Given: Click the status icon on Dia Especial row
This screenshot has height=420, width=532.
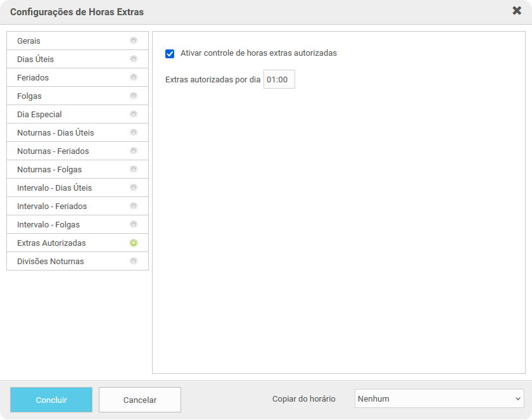Looking at the screenshot, I should point(134,114).
